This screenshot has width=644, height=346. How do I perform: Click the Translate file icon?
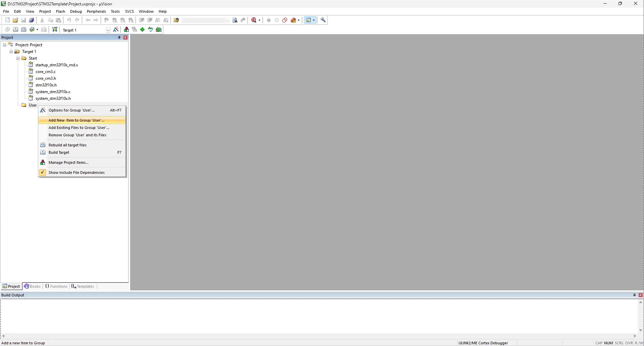(7, 29)
